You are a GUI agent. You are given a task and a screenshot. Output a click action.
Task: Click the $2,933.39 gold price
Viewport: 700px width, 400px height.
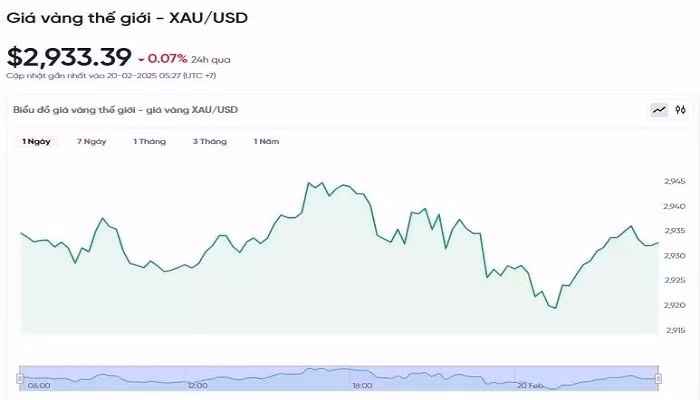[67, 58]
